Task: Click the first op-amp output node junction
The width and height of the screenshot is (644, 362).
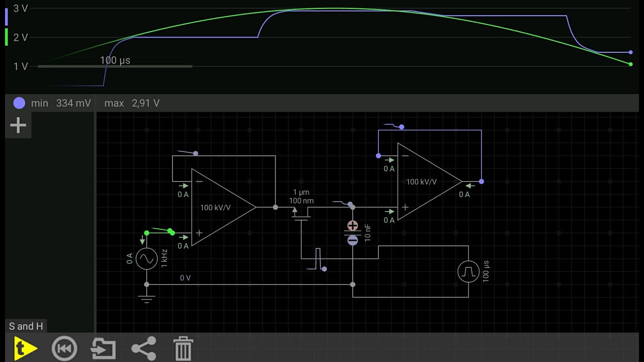Action: (x=275, y=207)
